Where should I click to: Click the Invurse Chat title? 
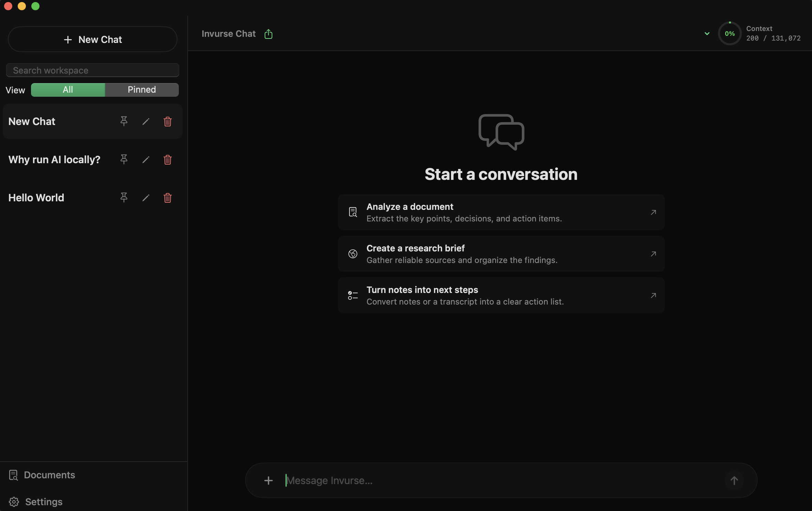[229, 34]
